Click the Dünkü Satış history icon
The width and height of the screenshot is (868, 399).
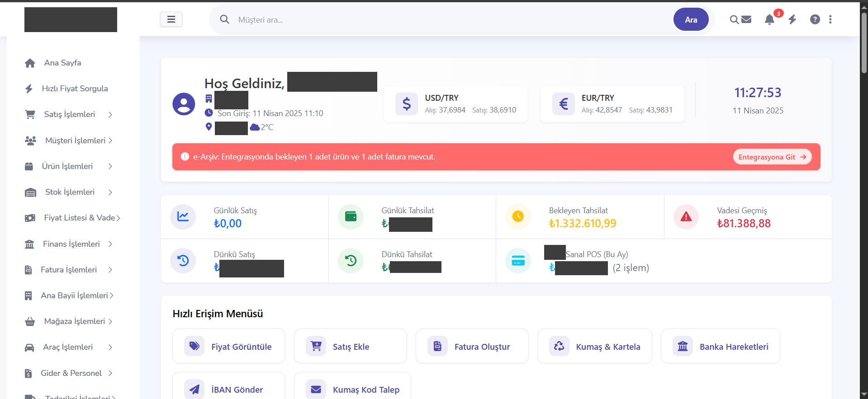point(183,261)
